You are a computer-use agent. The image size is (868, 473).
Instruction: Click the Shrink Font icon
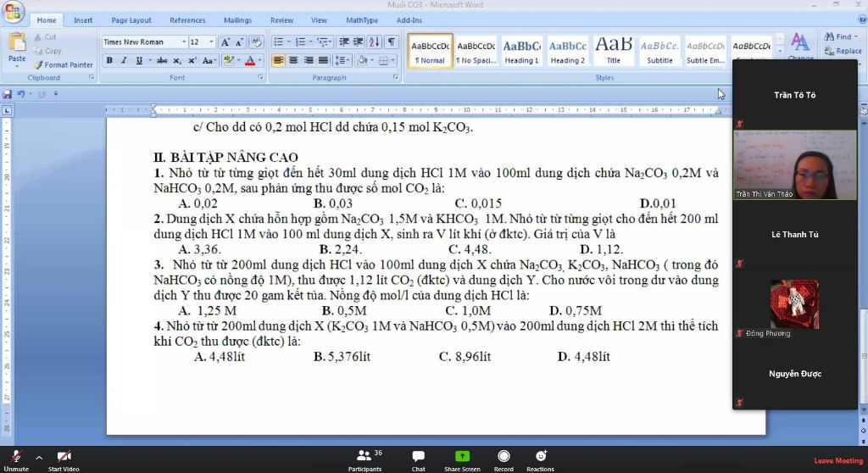click(x=239, y=42)
